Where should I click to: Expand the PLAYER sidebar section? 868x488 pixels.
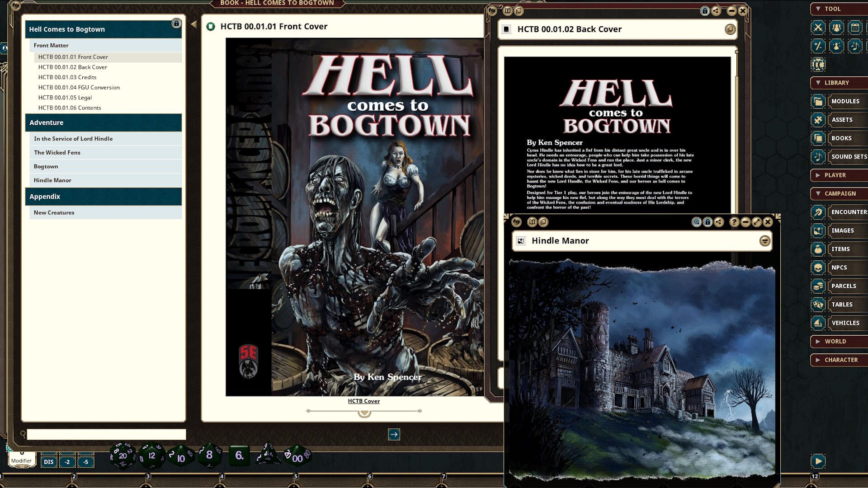(x=839, y=175)
